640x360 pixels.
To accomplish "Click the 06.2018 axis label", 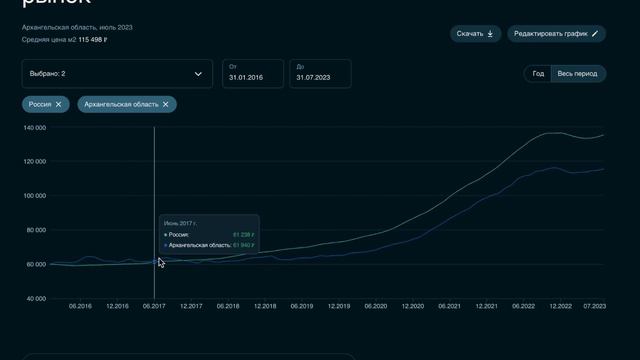I will point(228,306).
